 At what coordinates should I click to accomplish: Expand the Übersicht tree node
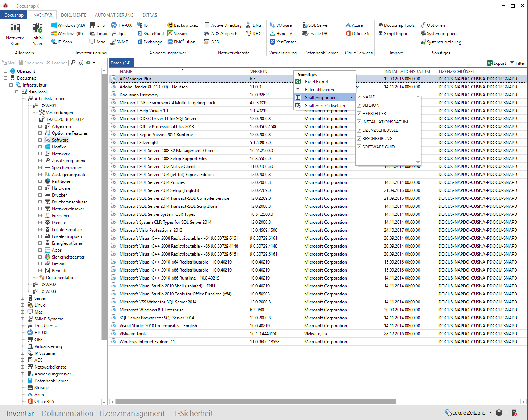(5, 71)
